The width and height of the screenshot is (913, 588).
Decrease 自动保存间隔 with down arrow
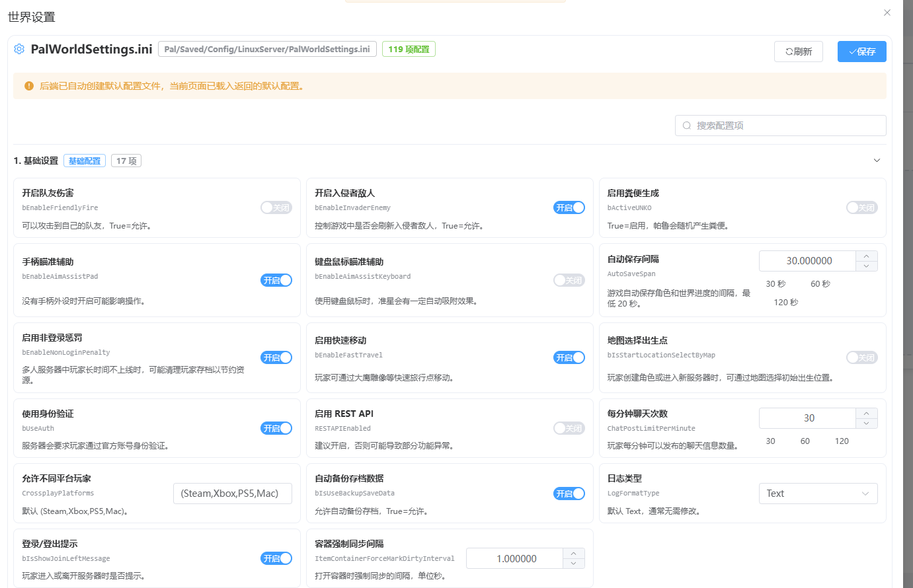(867, 266)
